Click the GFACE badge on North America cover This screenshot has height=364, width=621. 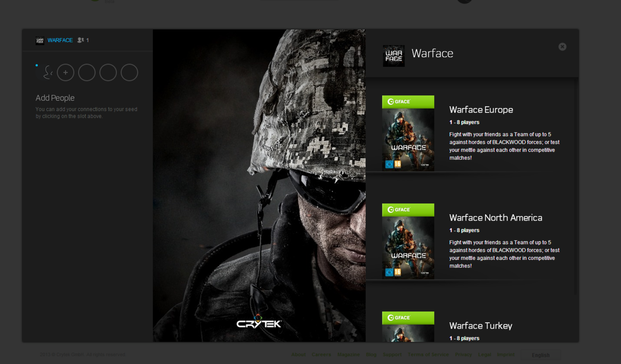(x=408, y=209)
